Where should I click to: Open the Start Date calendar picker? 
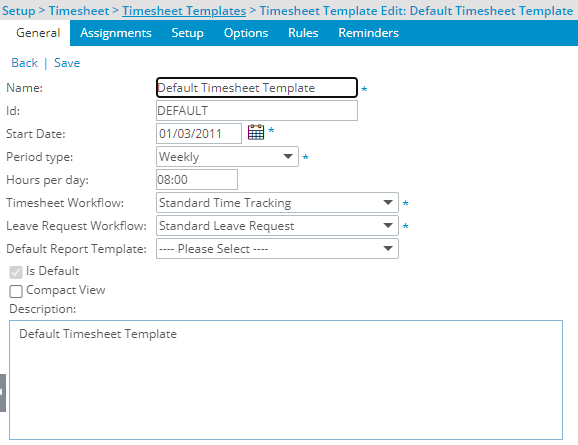coord(256,132)
